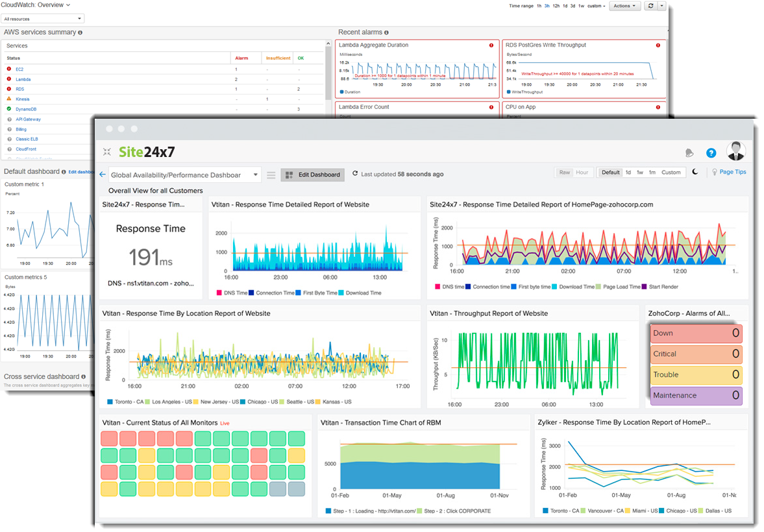Set CloudWatch time range to 3d
This screenshot has width=764, height=532.
tap(573, 6)
